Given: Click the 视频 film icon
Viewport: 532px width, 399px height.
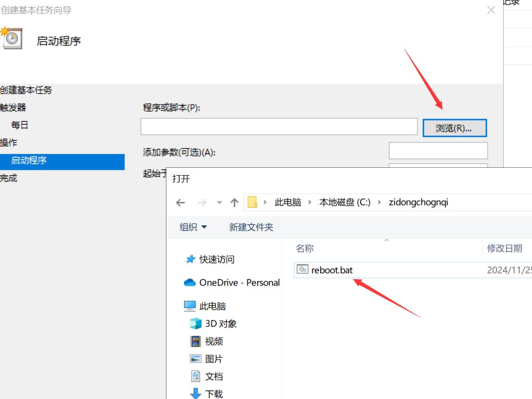Looking at the screenshot, I should pos(196,341).
